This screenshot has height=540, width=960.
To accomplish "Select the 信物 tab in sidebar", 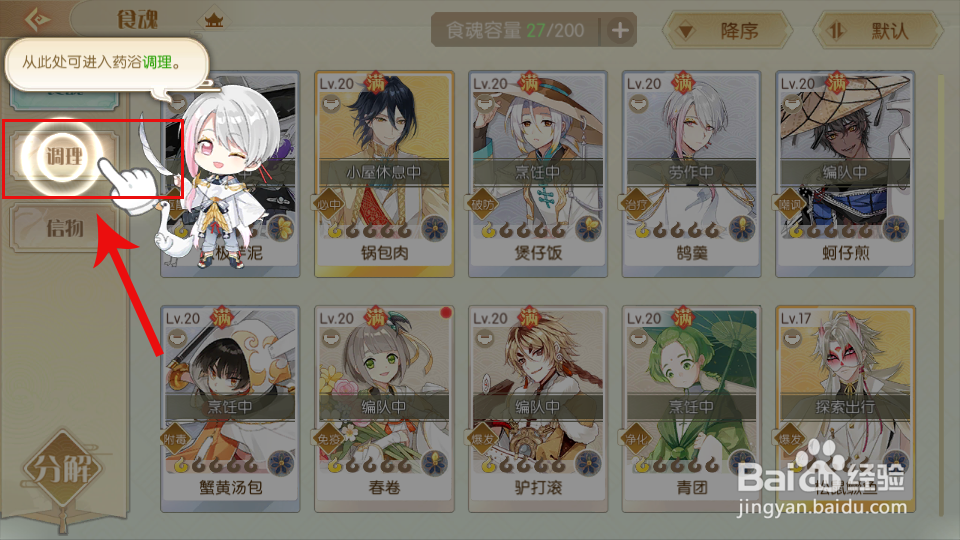I will click(64, 228).
